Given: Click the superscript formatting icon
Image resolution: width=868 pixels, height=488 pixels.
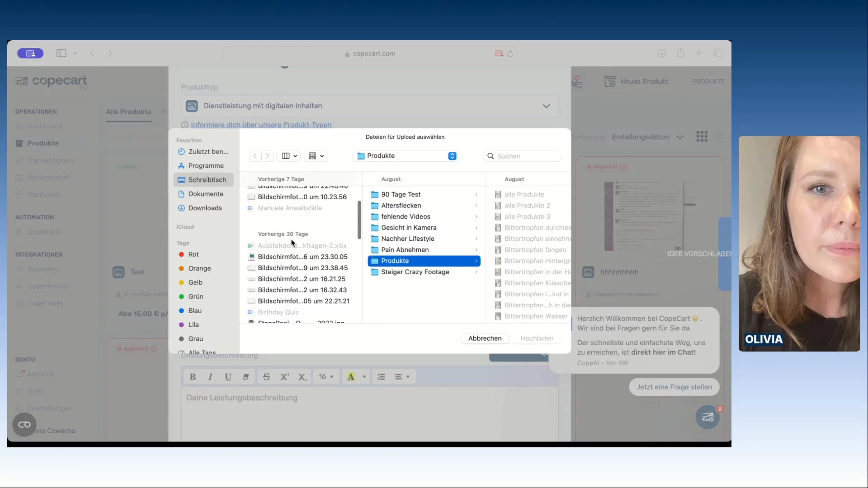Looking at the screenshot, I should [284, 377].
